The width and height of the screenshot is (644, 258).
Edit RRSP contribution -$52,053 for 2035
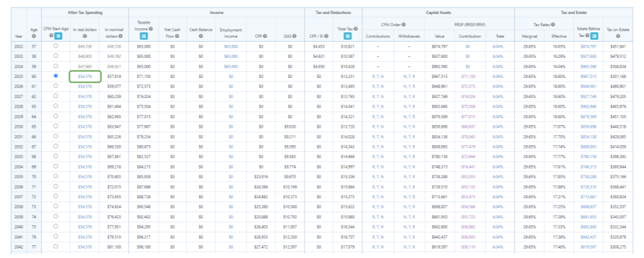coord(468,177)
